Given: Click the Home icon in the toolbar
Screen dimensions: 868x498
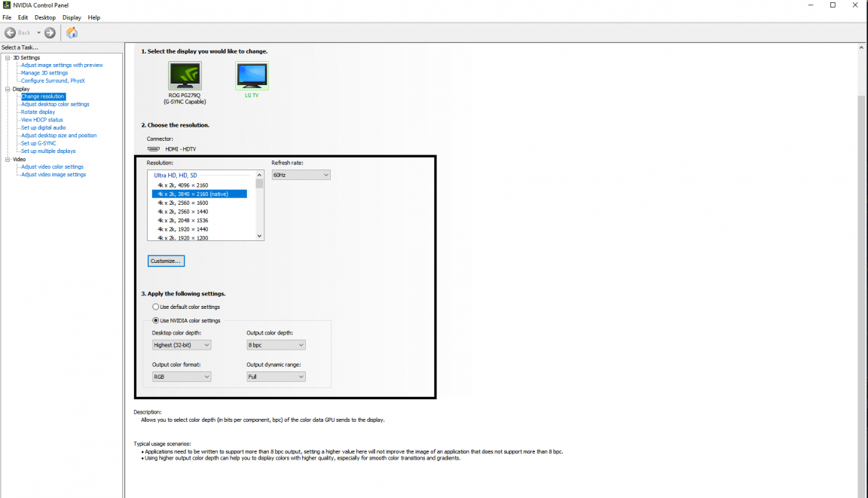Looking at the screenshot, I should tap(72, 32).
